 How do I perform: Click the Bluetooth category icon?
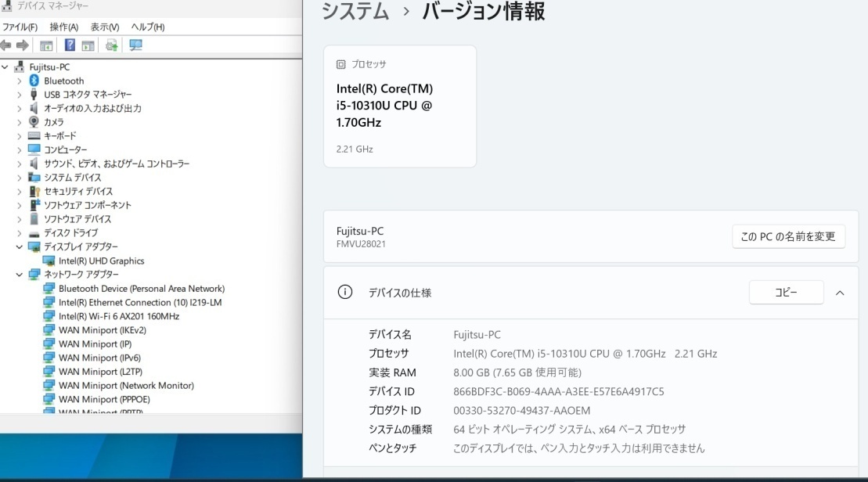(34, 81)
